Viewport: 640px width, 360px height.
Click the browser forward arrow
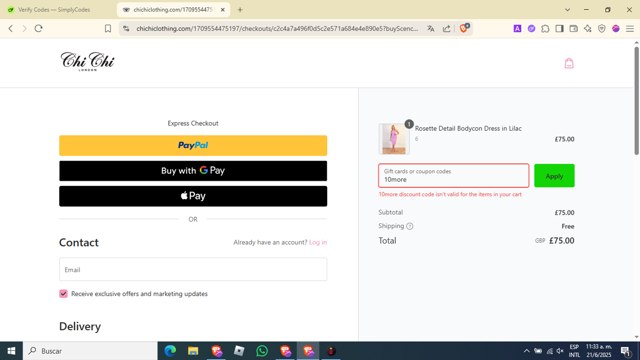[x=24, y=29]
